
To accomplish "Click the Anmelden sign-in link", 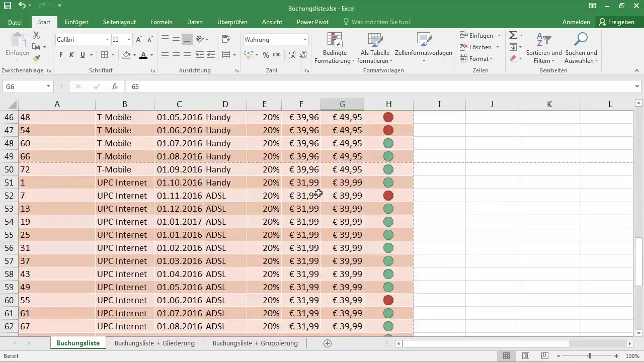I will tap(576, 22).
